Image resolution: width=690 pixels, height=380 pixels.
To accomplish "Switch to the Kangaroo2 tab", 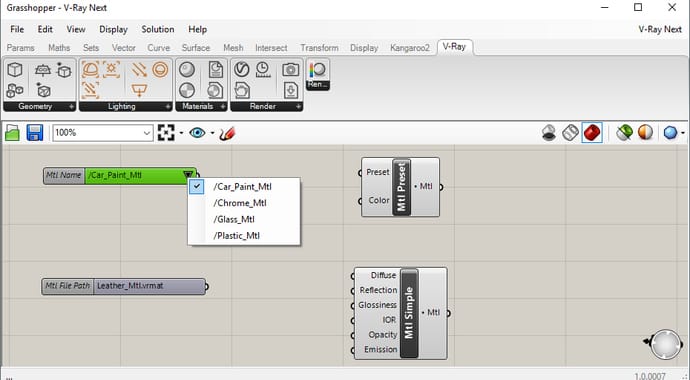I will pos(410,48).
